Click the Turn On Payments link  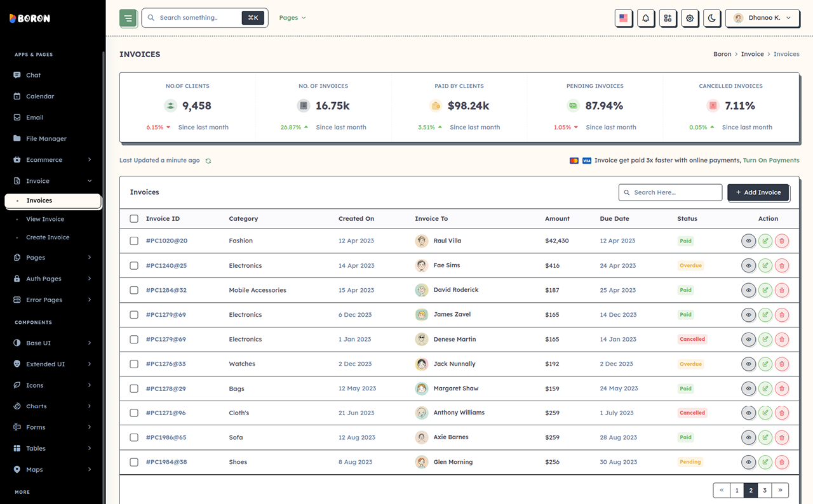pos(771,161)
